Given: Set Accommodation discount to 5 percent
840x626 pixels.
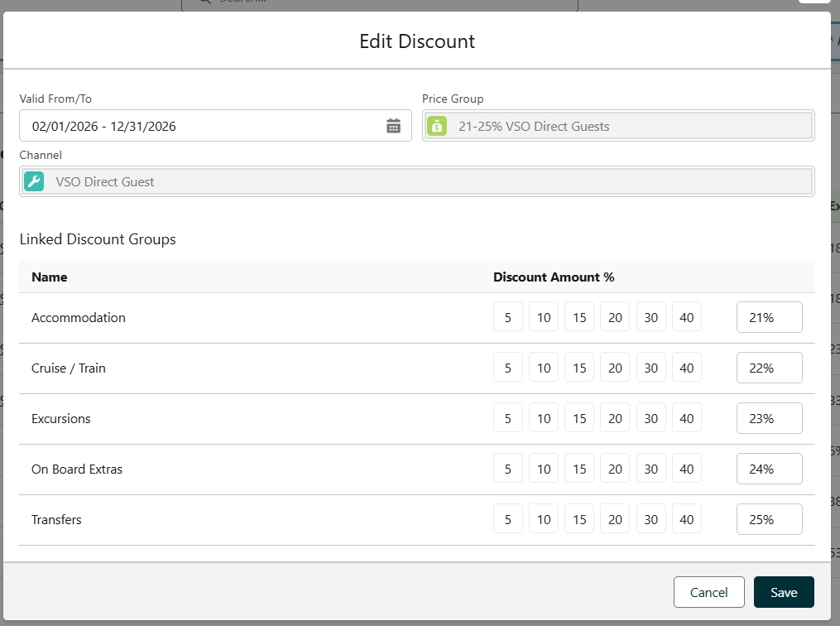Looking at the screenshot, I should 507,317.
